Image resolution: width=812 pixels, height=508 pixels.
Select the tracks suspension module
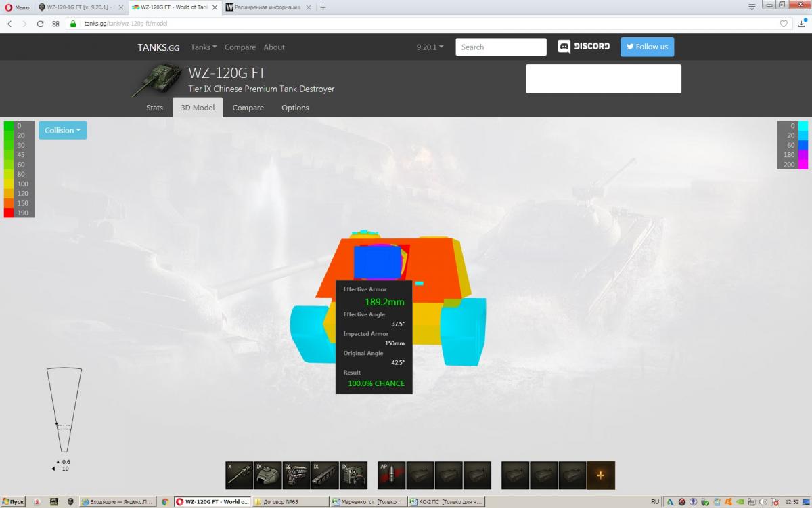[324, 475]
